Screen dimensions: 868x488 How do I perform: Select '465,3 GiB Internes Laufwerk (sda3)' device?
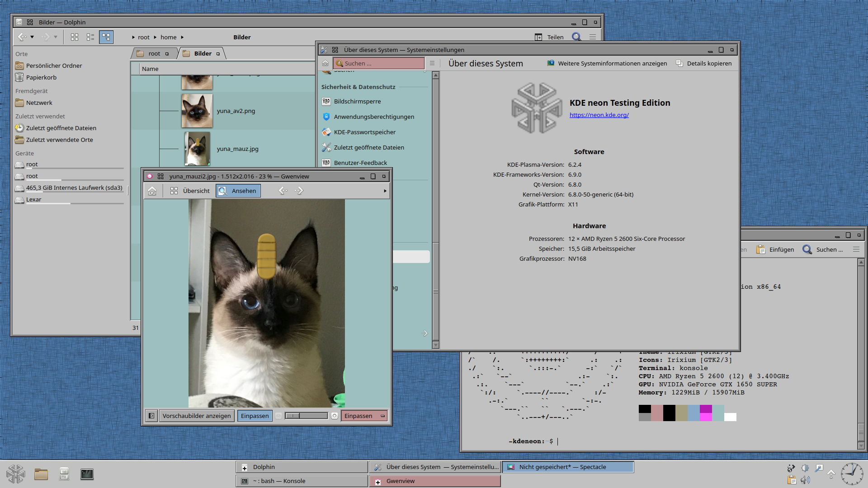(x=69, y=188)
